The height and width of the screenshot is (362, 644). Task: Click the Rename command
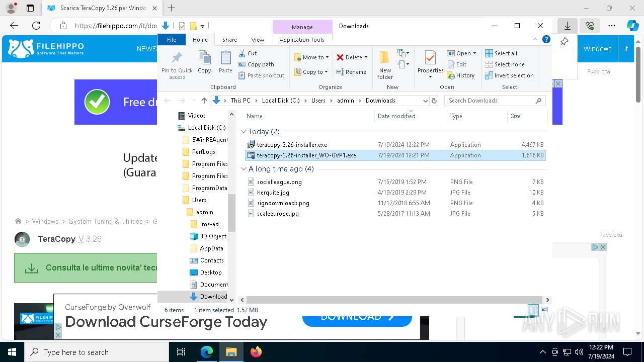click(351, 72)
